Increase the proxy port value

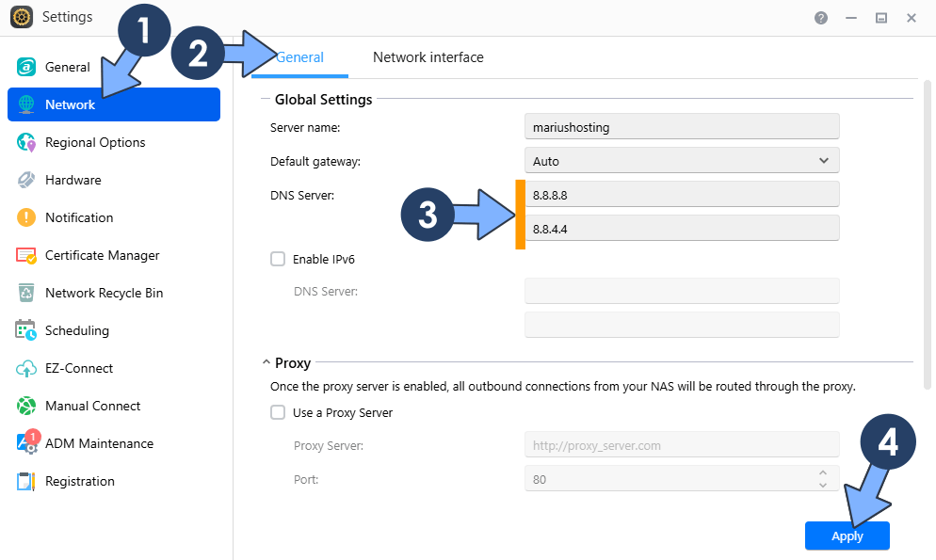pyautogui.click(x=823, y=472)
